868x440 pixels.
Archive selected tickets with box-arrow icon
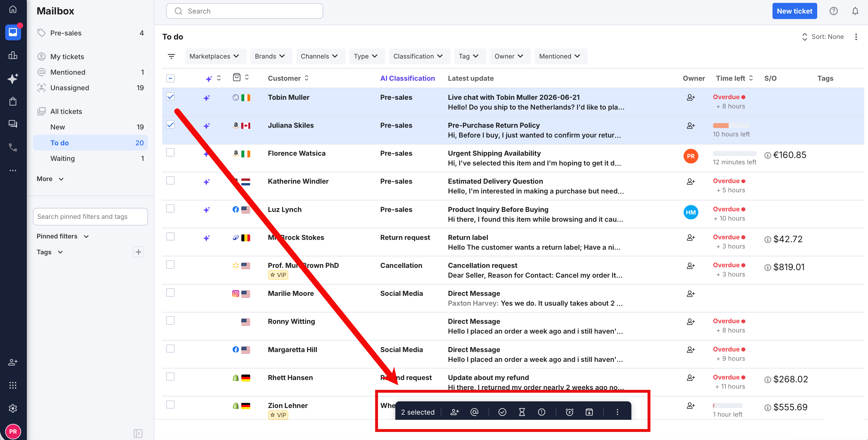[x=589, y=412]
